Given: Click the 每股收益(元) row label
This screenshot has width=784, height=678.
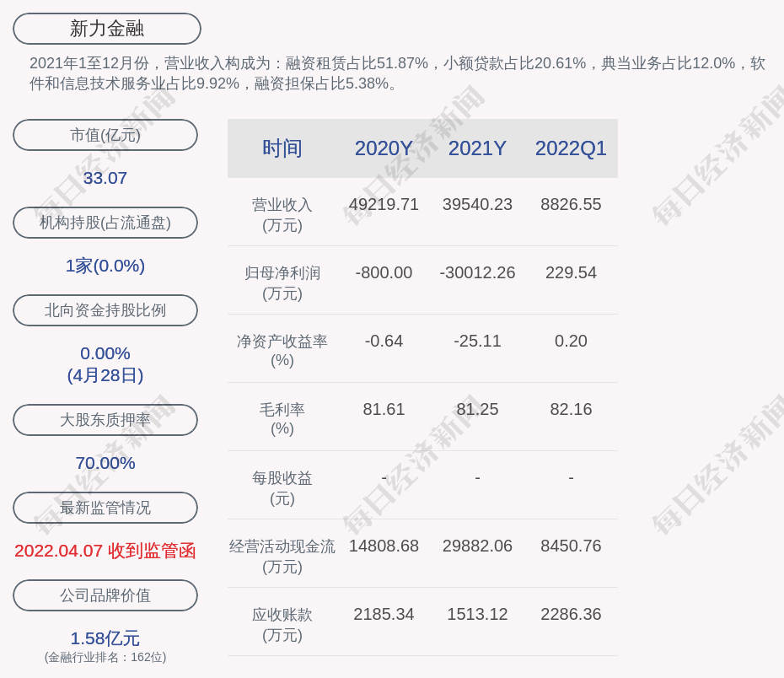Looking at the screenshot, I should [x=282, y=488].
